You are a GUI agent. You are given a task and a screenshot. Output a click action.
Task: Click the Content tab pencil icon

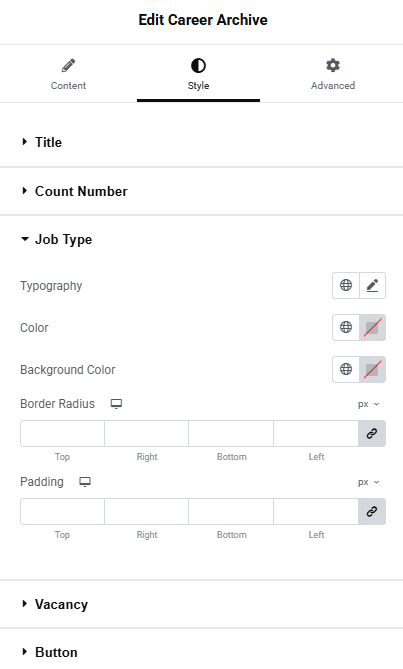[68, 66]
